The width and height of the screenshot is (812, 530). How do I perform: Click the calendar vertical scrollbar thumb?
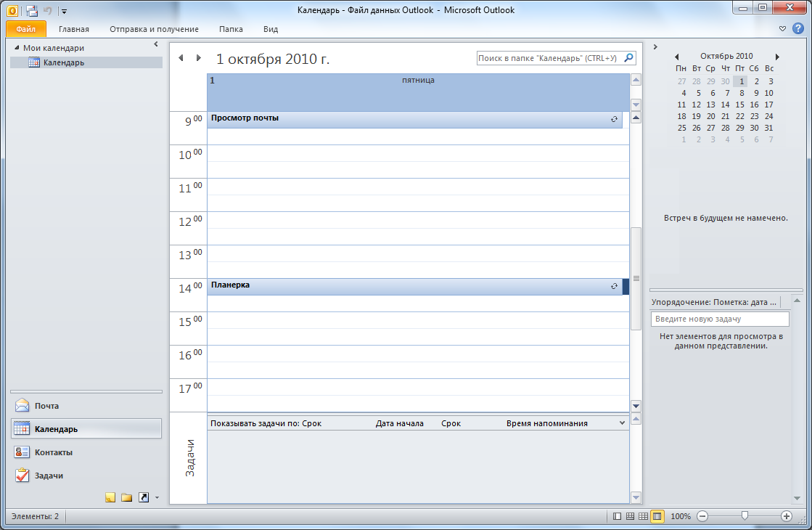[x=636, y=278]
